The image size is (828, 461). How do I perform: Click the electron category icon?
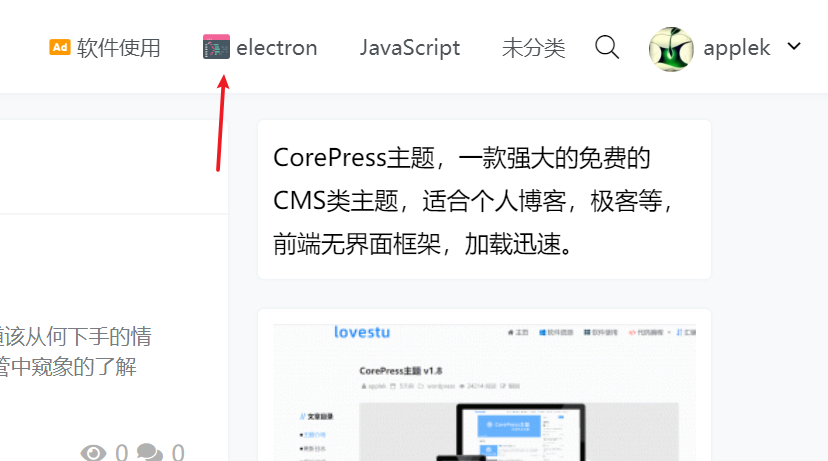click(217, 46)
